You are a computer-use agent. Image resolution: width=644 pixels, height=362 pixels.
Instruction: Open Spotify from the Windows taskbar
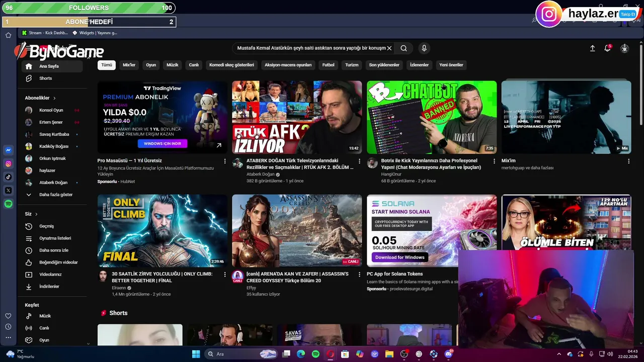(x=315, y=354)
